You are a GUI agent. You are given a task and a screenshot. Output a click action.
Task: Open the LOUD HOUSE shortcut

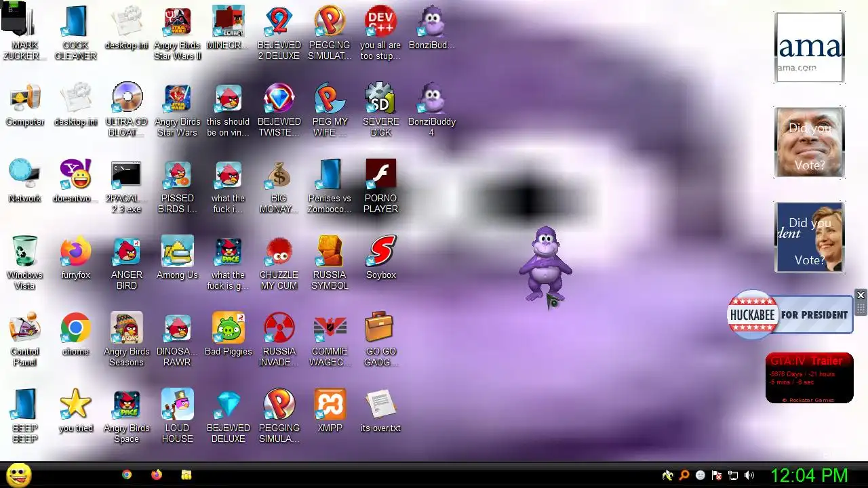177,415
